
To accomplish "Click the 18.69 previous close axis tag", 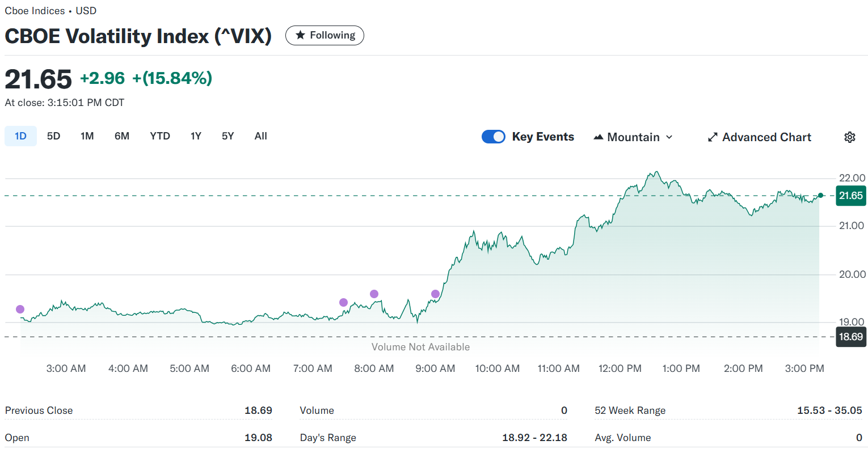I will pos(851,337).
